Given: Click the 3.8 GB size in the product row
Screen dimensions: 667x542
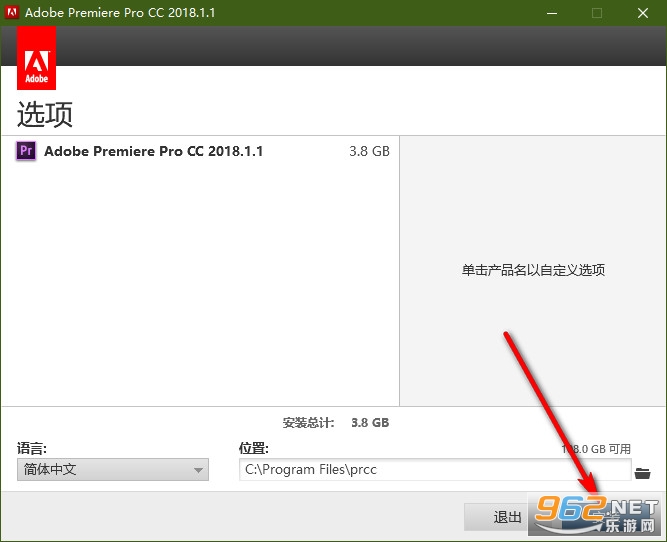Looking at the screenshot, I should click(369, 151).
